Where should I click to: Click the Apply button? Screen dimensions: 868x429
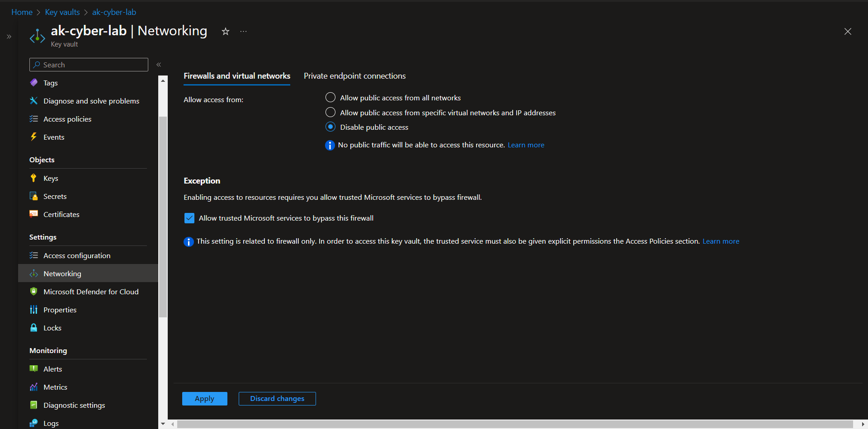pos(205,399)
